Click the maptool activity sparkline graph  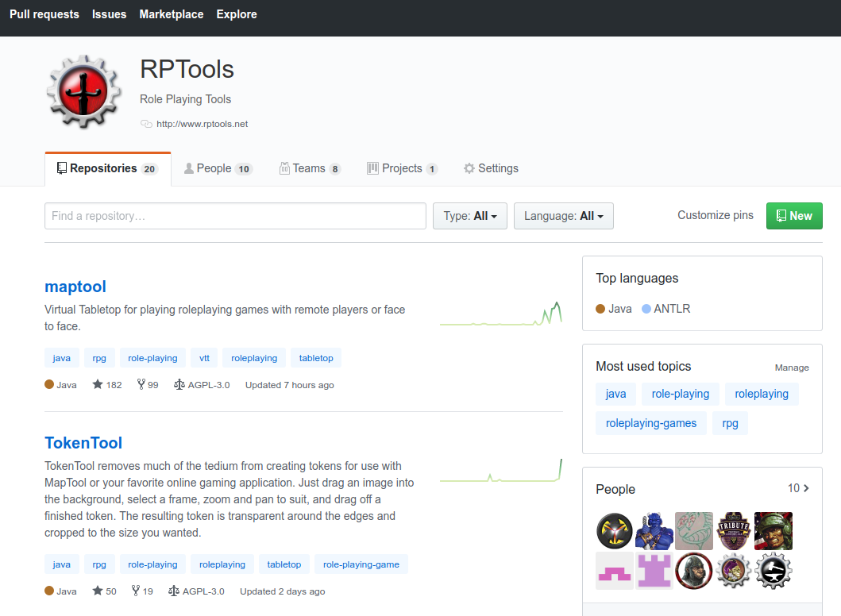click(x=501, y=314)
